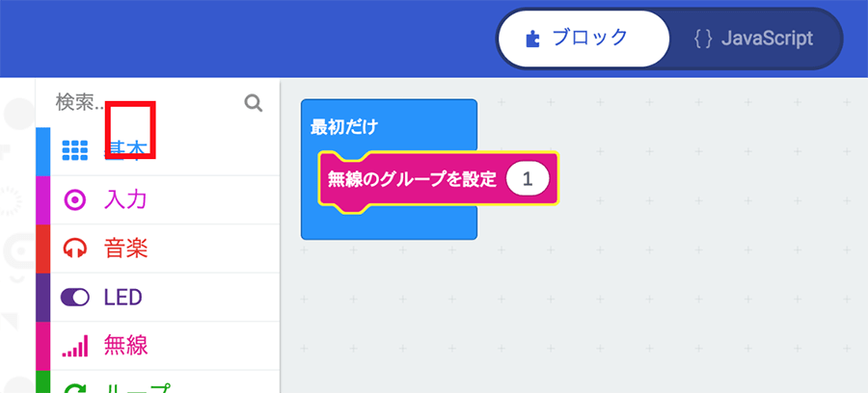The height and width of the screenshot is (393, 868).
Task: Click the loop arrow icon for ループ
Action: pyautogui.click(x=75, y=387)
